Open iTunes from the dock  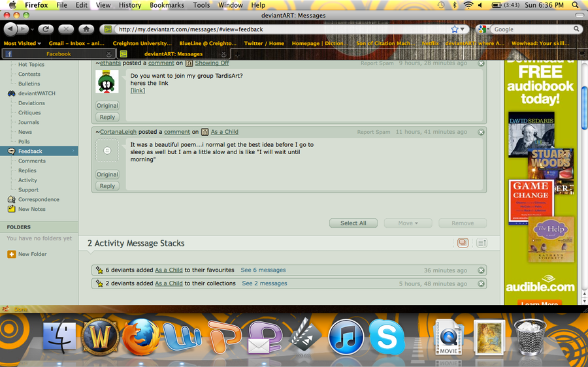[x=346, y=337]
